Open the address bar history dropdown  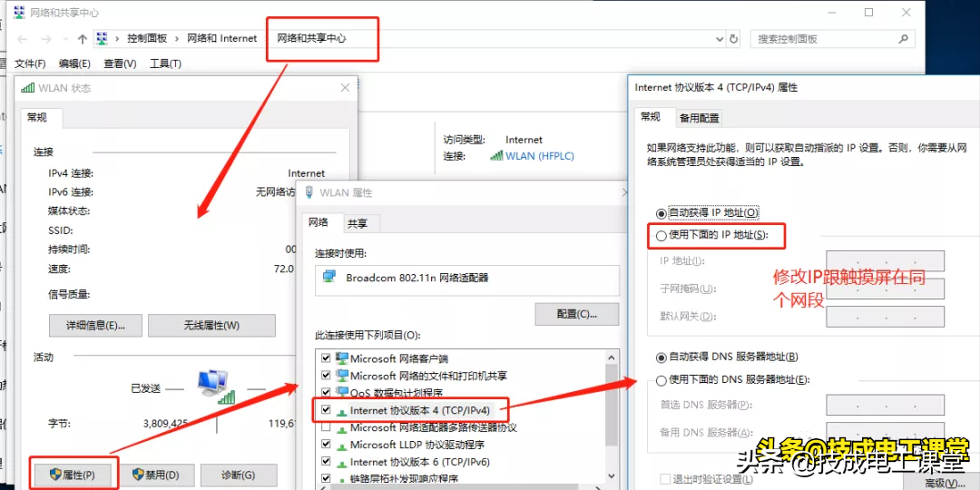720,39
